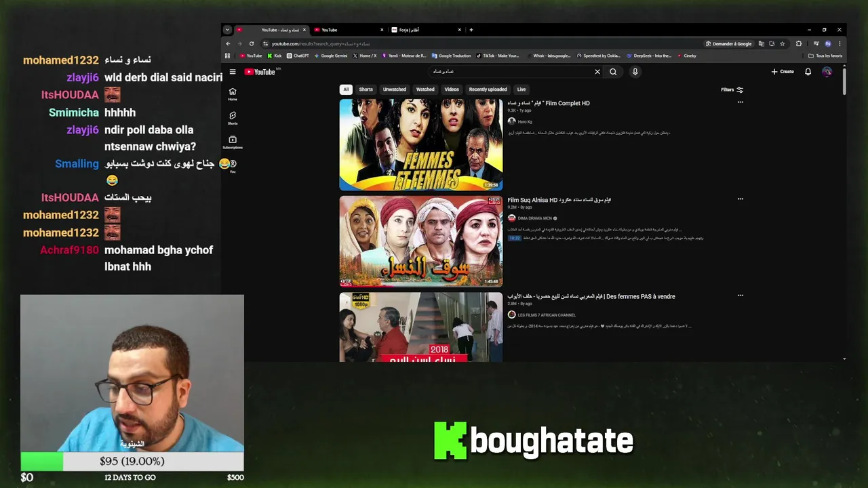Open the Home / X bookmark
The image size is (868, 488).
point(365,56)
